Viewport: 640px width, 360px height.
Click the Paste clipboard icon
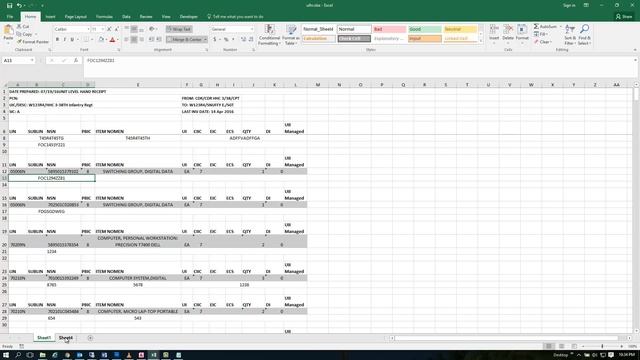8,30
